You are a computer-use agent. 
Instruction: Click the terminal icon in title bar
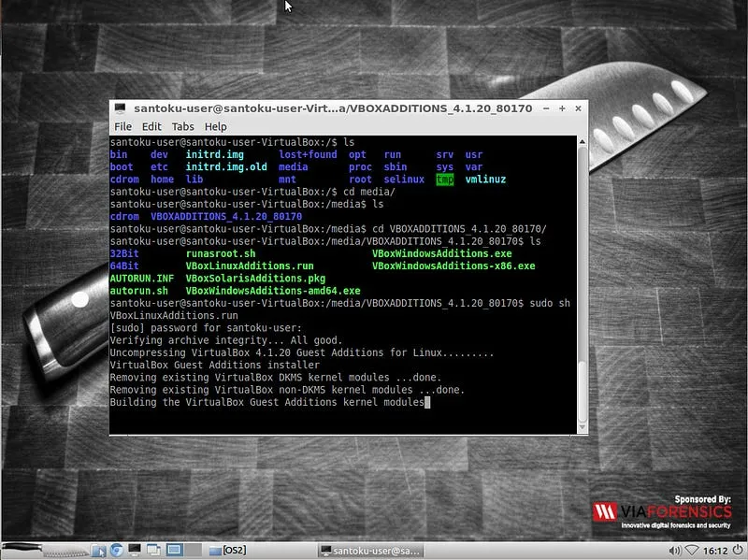tap(121, 108)
